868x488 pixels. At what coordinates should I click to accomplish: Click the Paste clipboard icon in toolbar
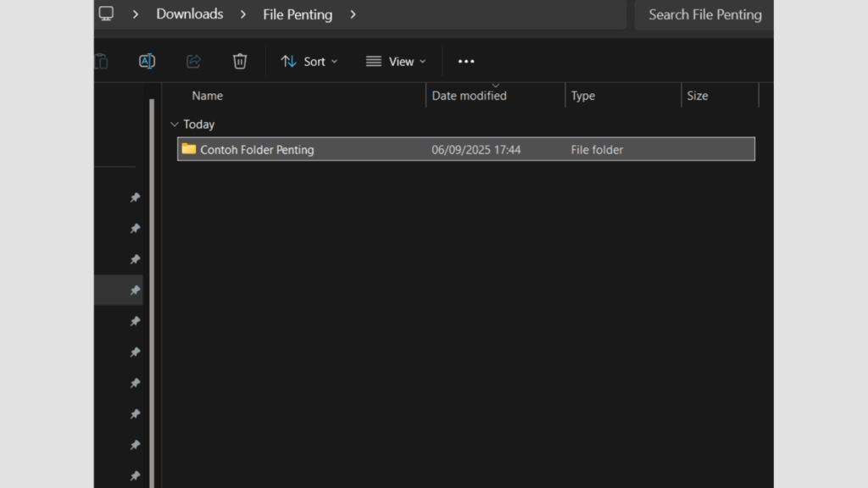[101, 61]
